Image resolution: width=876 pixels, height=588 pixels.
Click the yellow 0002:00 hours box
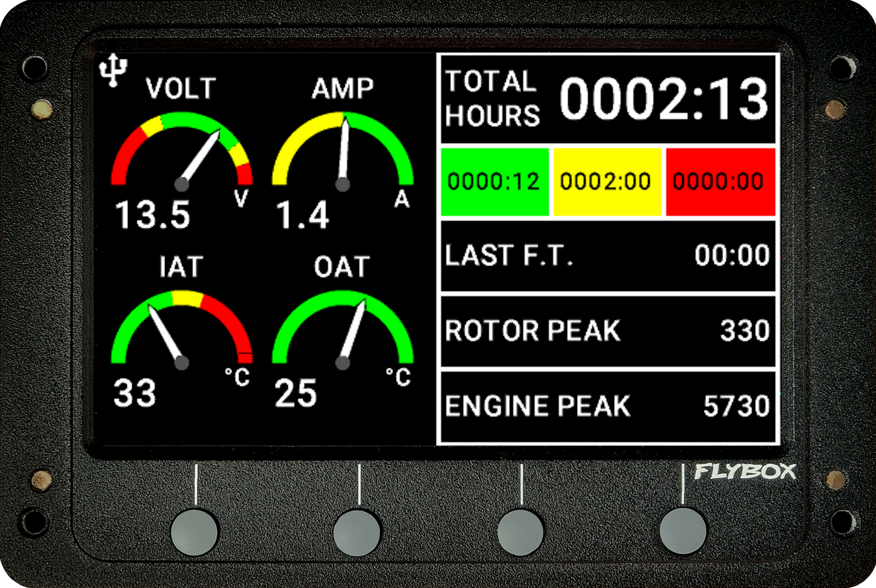point(606,182)
